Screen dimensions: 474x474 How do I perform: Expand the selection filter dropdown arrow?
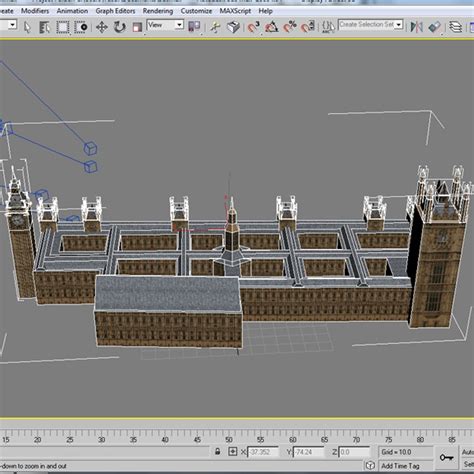12,25
